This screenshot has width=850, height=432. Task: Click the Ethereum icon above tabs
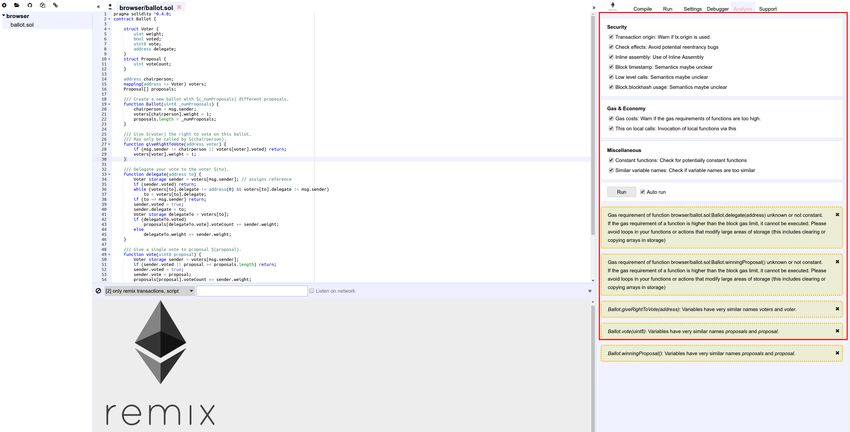click(613, 5)
